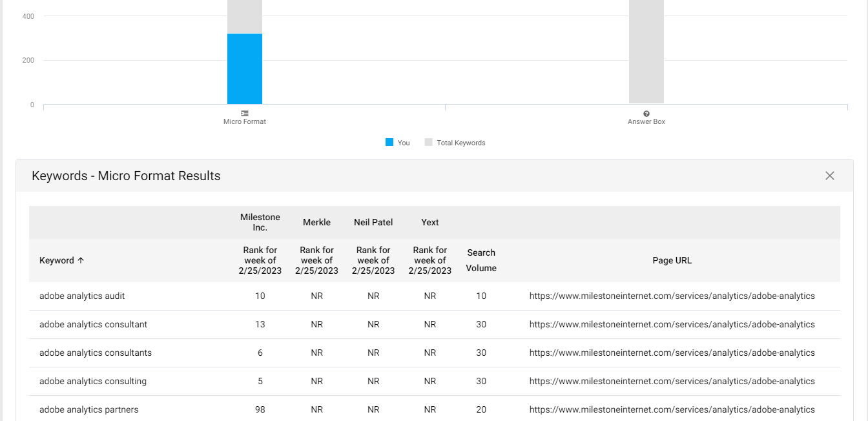Click the Neil Patel column header
Screen dimensions: 868x421
pos(373,222)
